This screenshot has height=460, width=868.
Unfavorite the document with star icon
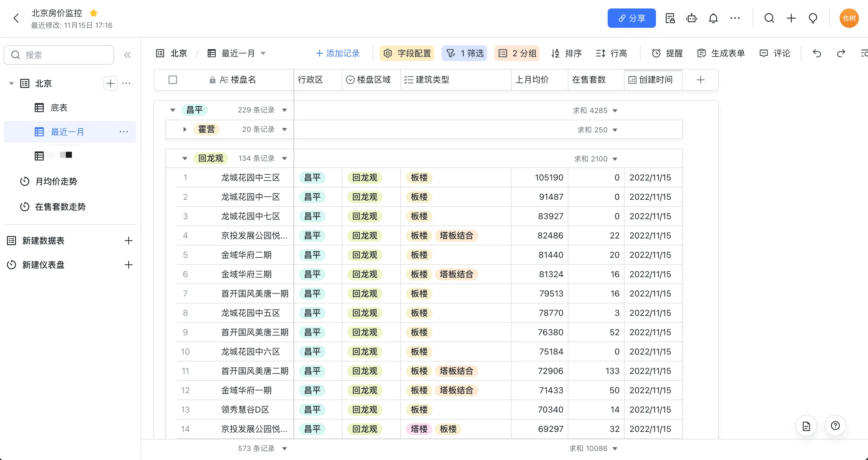[94, 13]
